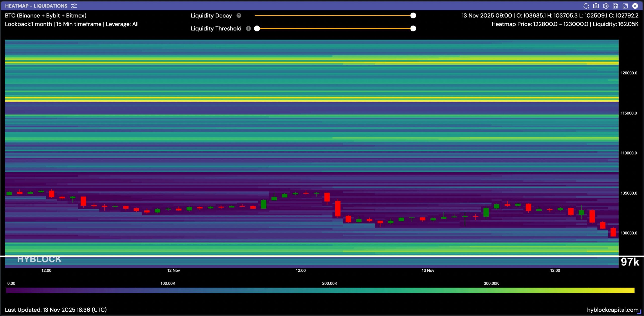
Task: Show help for Liquidity Threshold
Action: click(x=248, y=28)
